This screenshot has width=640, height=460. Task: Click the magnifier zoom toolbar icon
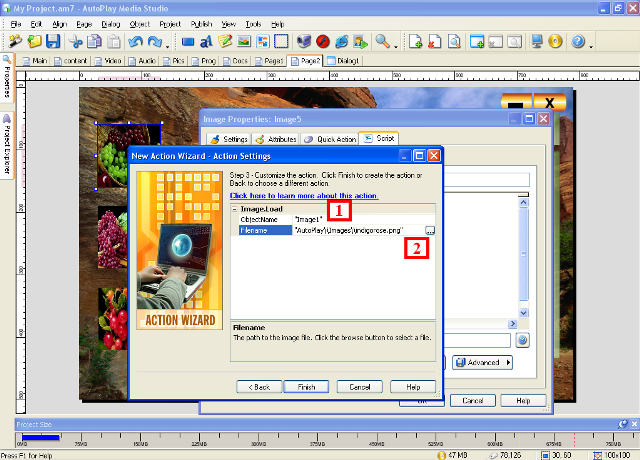(x=383, y=42)
